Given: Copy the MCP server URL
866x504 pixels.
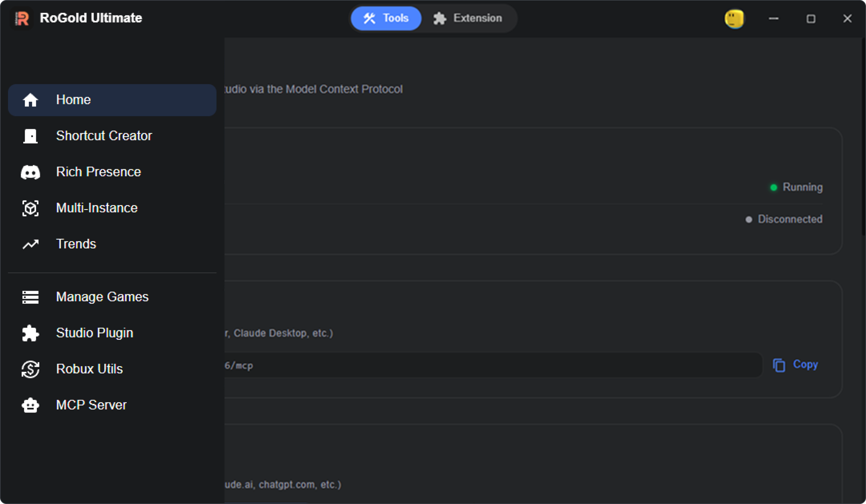Looking at the screenshot, I should click(x=795, y=365).
